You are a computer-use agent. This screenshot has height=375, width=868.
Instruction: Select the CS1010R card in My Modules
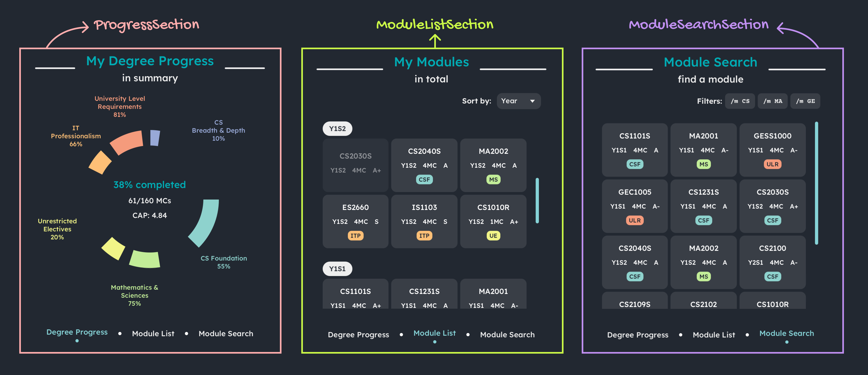[493, 221]
